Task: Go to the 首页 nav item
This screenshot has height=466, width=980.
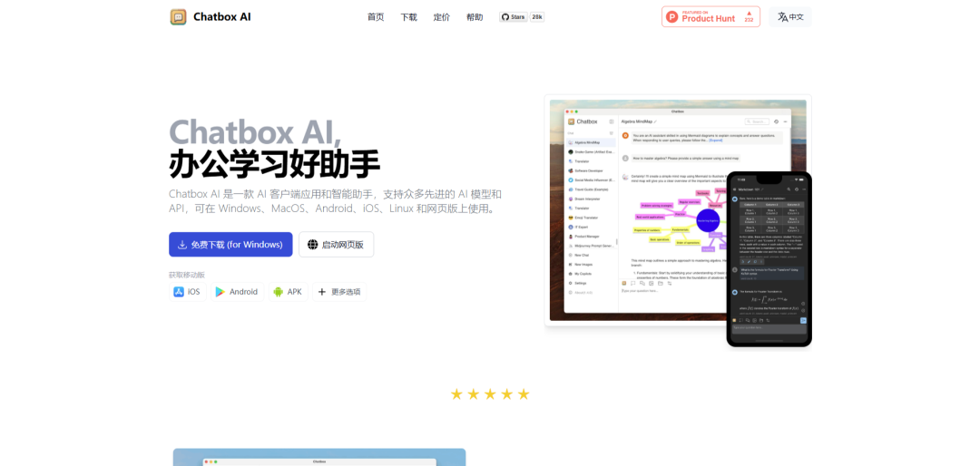Action: (x=376, y=17)
